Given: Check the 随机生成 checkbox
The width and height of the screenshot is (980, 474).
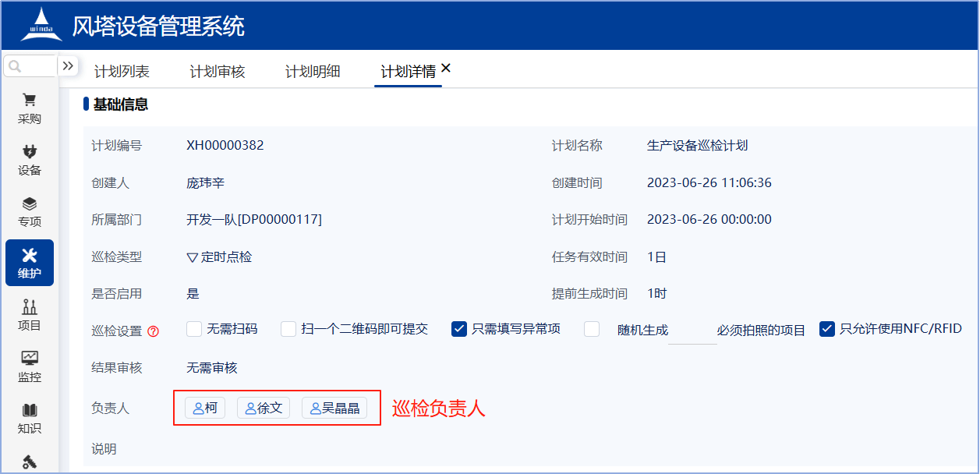Looking at the screenshot, I should [591, 329].
